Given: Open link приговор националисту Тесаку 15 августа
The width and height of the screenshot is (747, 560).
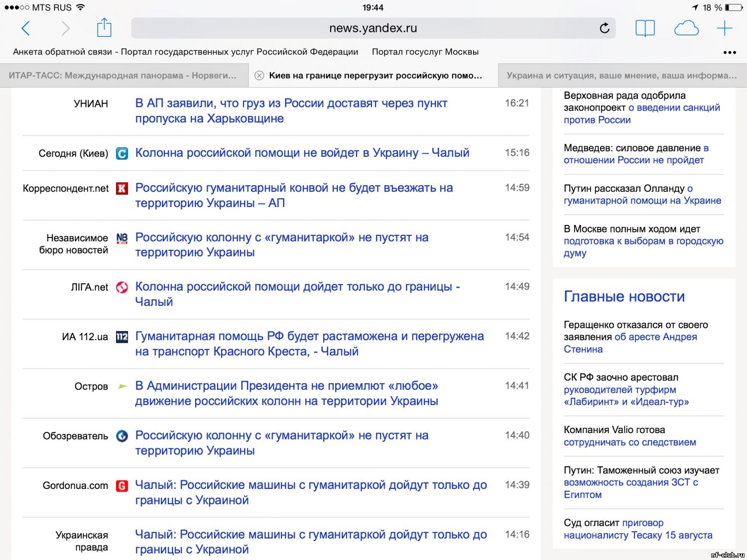Looking at the screenshot, I should click(x=638, y=529).
